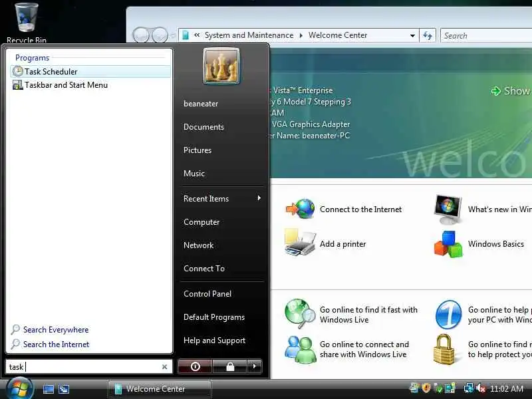Click Search the Internet link
Screen dimensions: 532x399
click(x=56, y=344)
